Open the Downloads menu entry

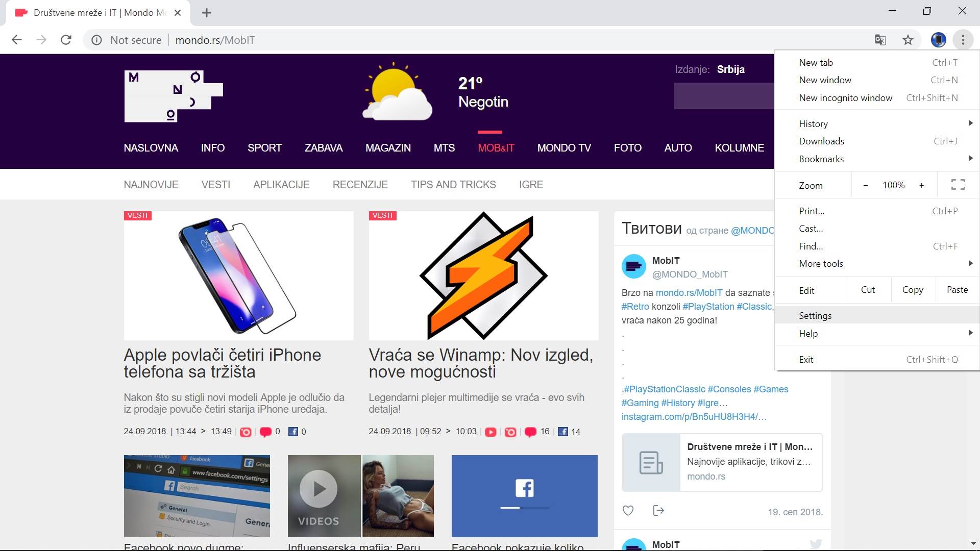[x=821, y=141]
